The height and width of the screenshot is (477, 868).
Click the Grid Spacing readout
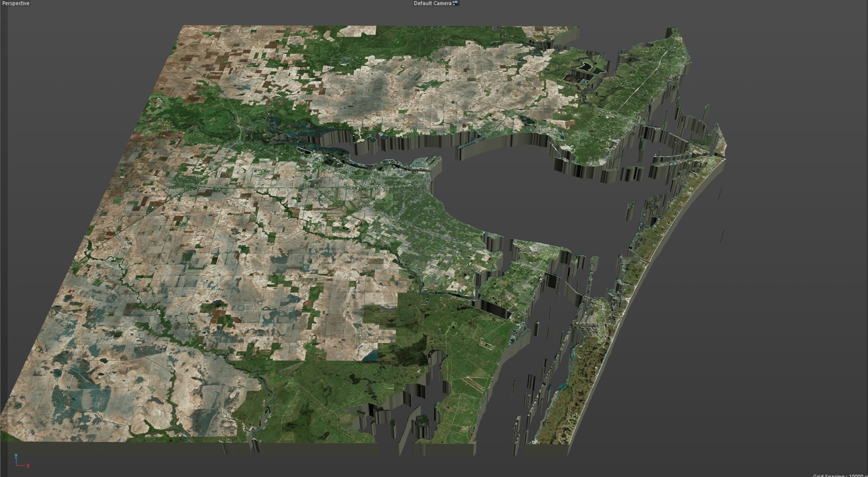pyautogui.click(x=839, y=475)
